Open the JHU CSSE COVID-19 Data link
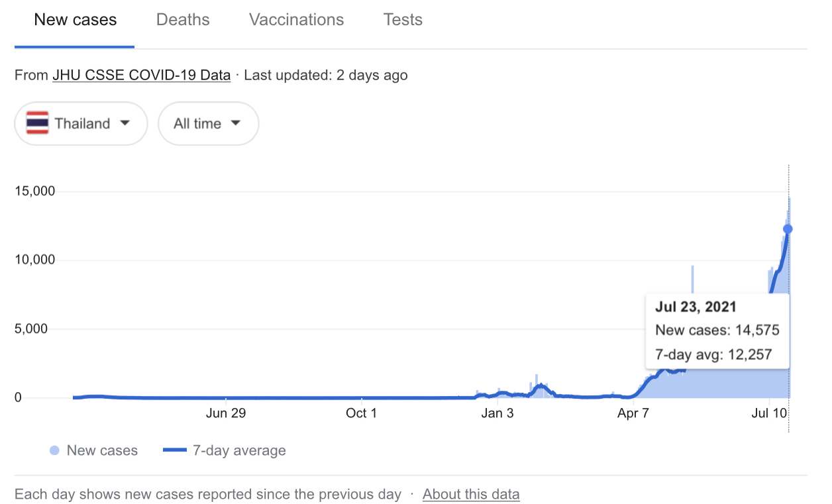Screen dimensions: 832x504 click(x=142, y=76)
